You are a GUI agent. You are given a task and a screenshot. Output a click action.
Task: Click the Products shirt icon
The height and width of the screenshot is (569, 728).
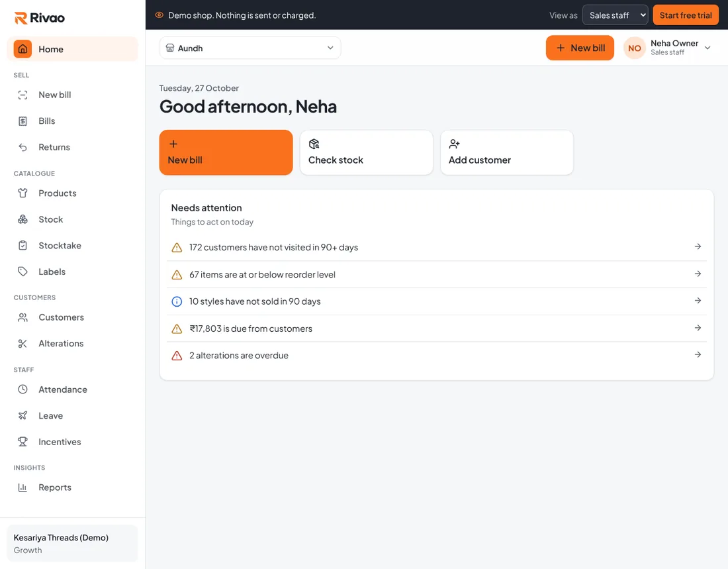23,193
